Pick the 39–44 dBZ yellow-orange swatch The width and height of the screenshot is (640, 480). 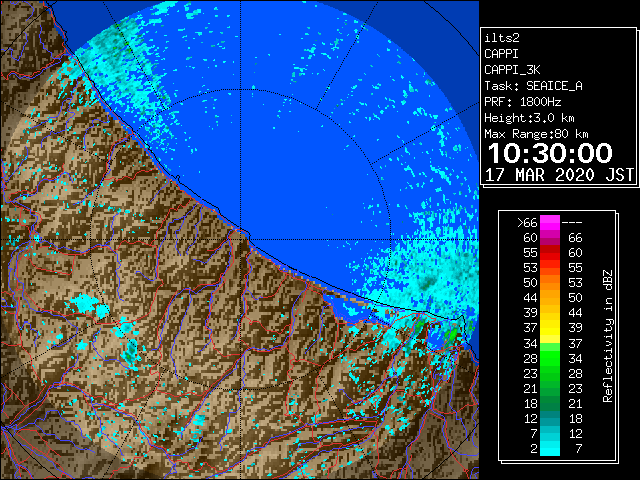click(550, 313)
